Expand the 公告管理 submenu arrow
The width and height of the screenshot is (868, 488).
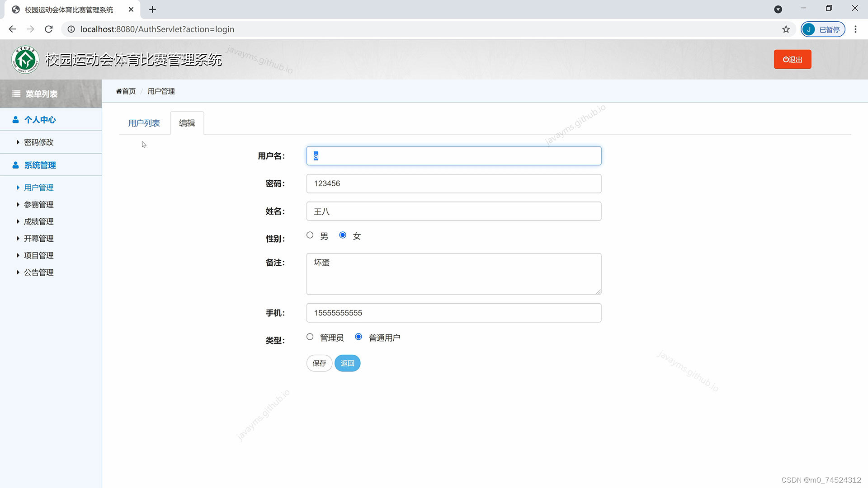coord(18,272)
